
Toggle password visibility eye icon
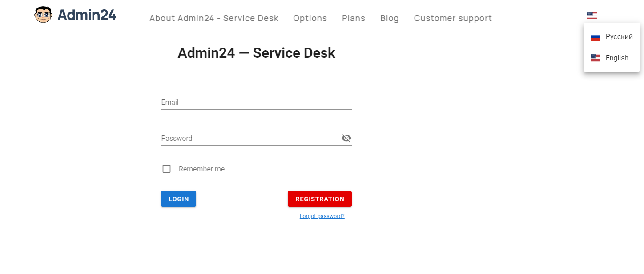click(346, 138)
